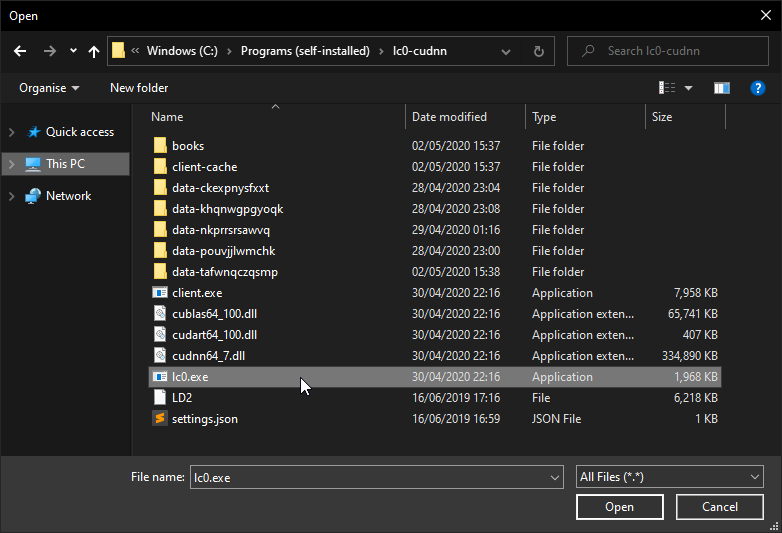Select the settings.json file icon
The width and height of the screenshot is (782, 533).
click(159, 419)
